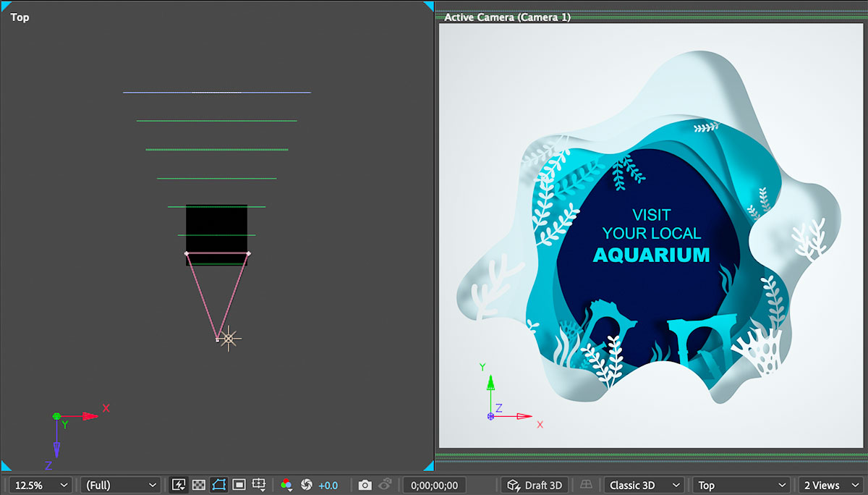Take a snapshot with the camera icon
868x495 pixels.
point(365,485)
